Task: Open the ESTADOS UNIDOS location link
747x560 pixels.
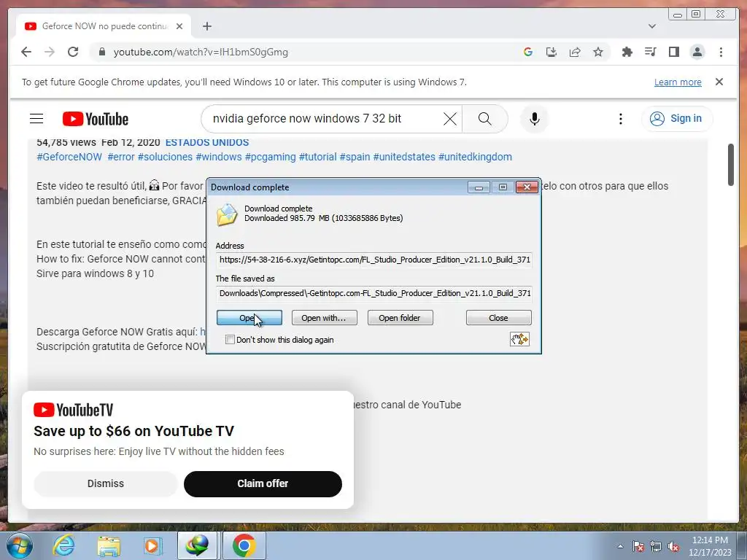Action: point(206,142)
